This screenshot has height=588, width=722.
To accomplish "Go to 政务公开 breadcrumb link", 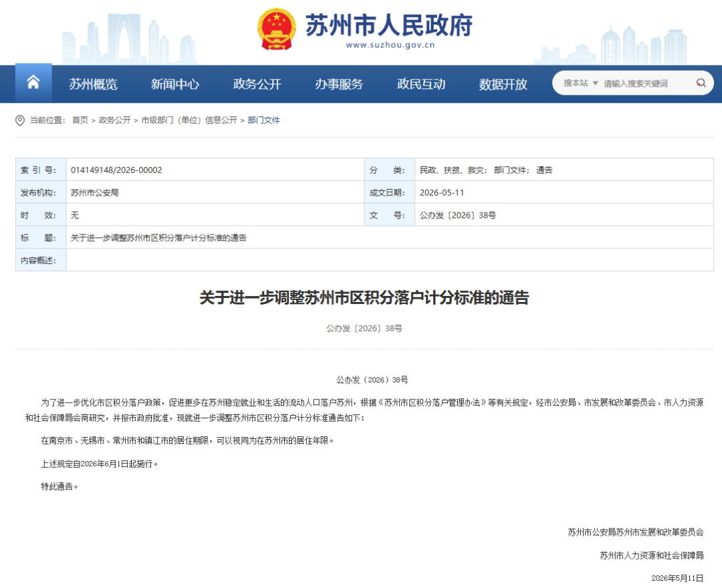I will [x=115, y=120].
